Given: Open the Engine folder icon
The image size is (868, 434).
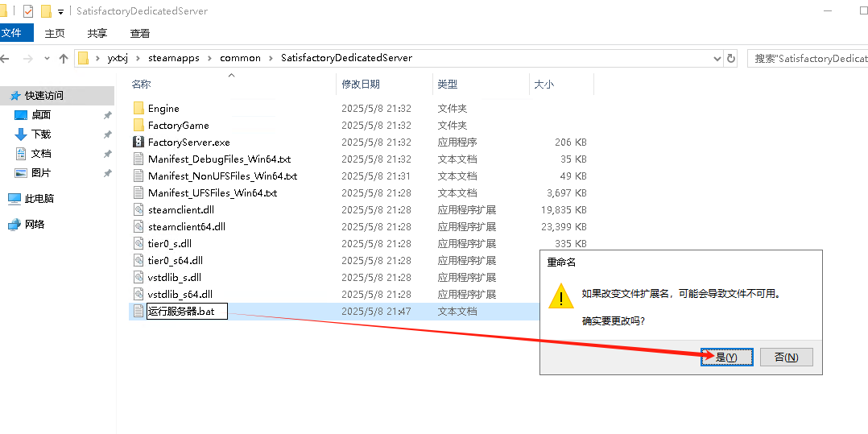Looking at the screenshot, I should [138, 109].
